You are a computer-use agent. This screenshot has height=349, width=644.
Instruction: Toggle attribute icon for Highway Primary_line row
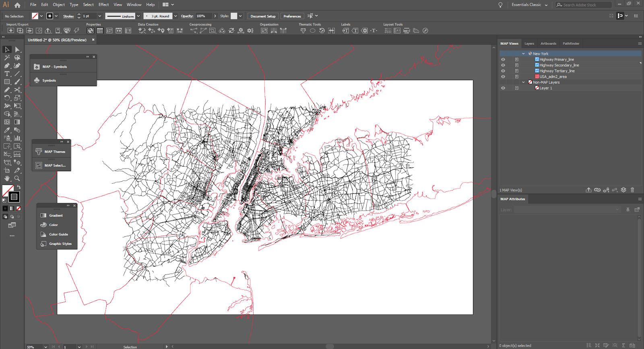(517, 59)
